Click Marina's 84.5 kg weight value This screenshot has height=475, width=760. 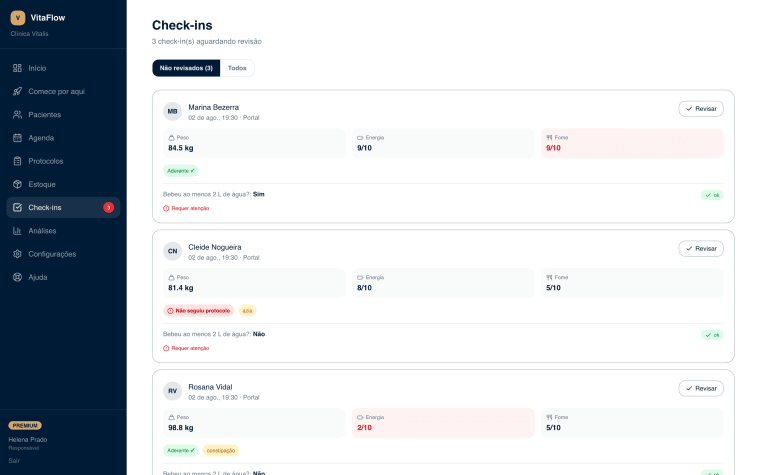181,148
